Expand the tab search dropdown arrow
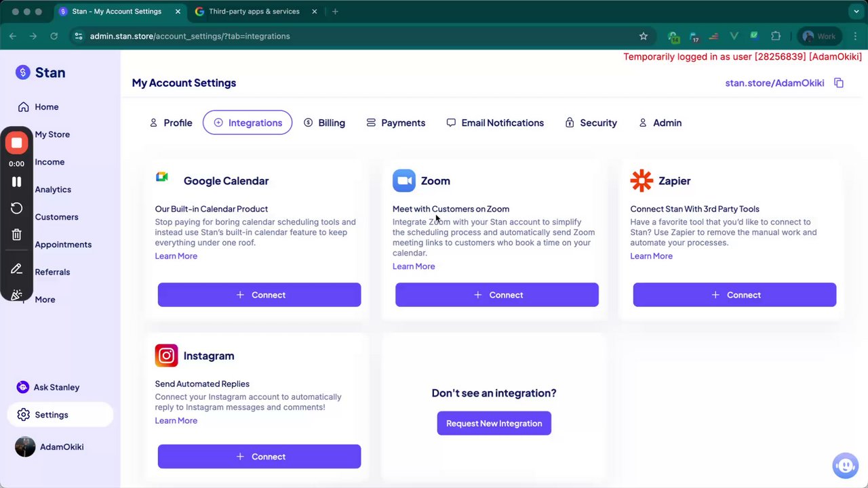 click(x=856, y=12)
